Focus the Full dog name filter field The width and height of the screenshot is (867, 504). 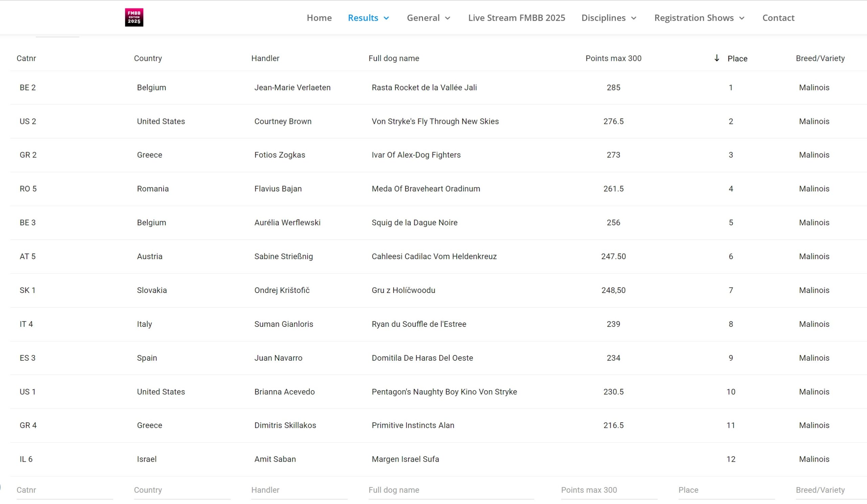(x=451, y=490)
